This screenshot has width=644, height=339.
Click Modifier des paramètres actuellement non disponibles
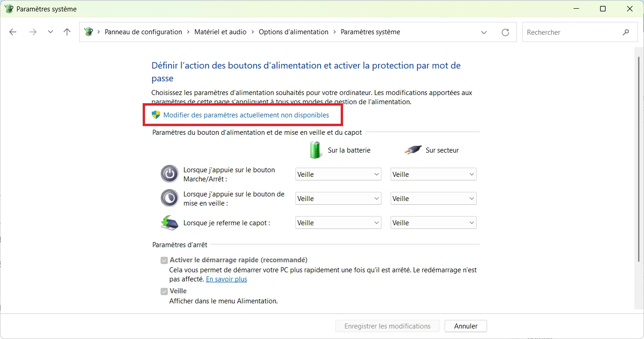point(246,115)
